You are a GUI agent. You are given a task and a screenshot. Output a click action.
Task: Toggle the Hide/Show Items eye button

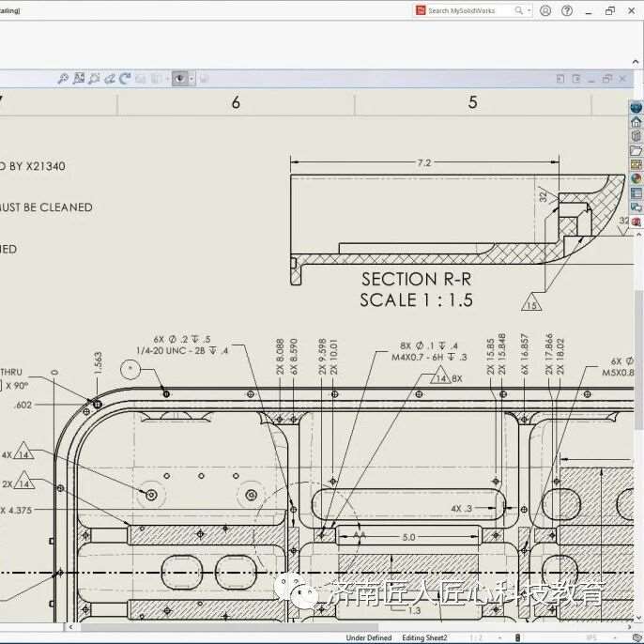pyautogui.click(x=179, y=78)
